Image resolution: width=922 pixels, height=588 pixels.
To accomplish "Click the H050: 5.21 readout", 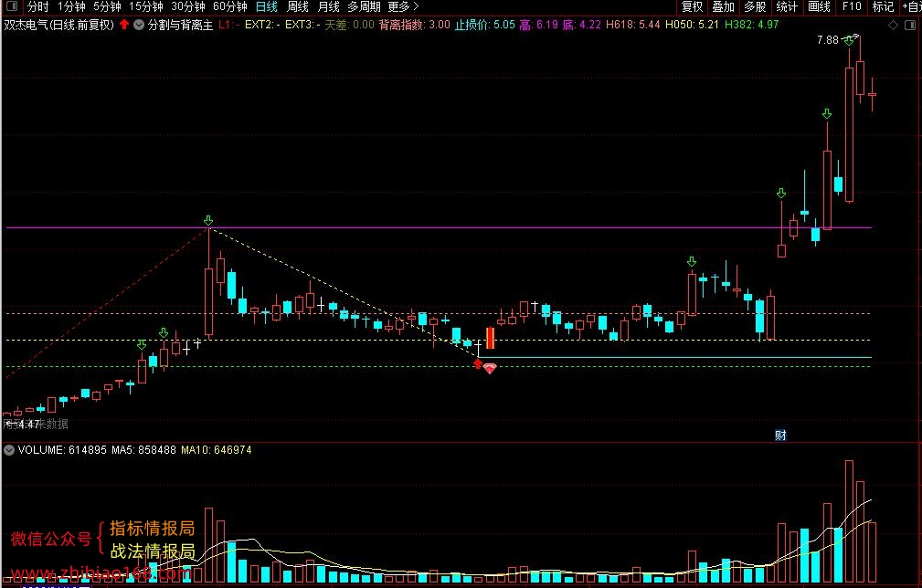I will tap(692, 25).
